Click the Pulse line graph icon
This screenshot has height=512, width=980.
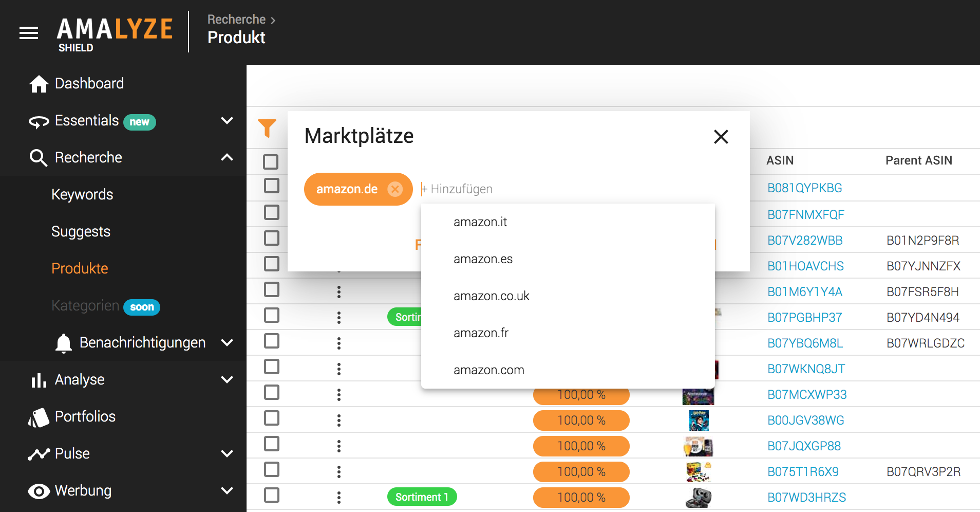click(x=39, y=454)
